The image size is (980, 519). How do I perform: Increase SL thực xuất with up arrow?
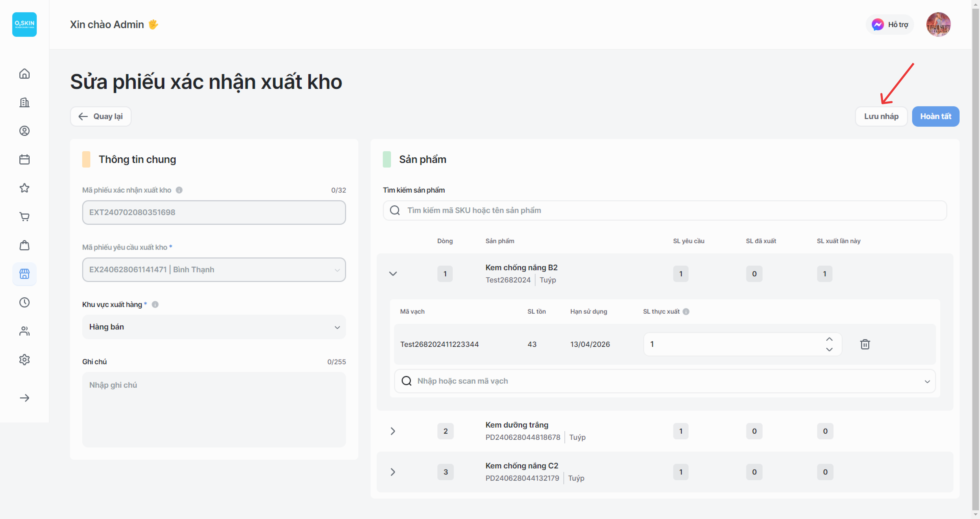coord(829,339)
